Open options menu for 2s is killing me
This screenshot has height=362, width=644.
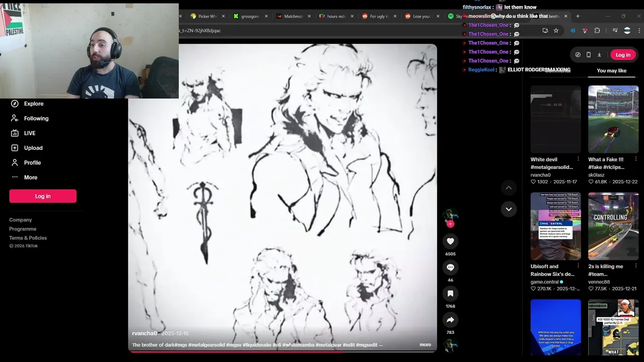pyautogui.click(x=635, y=266)
